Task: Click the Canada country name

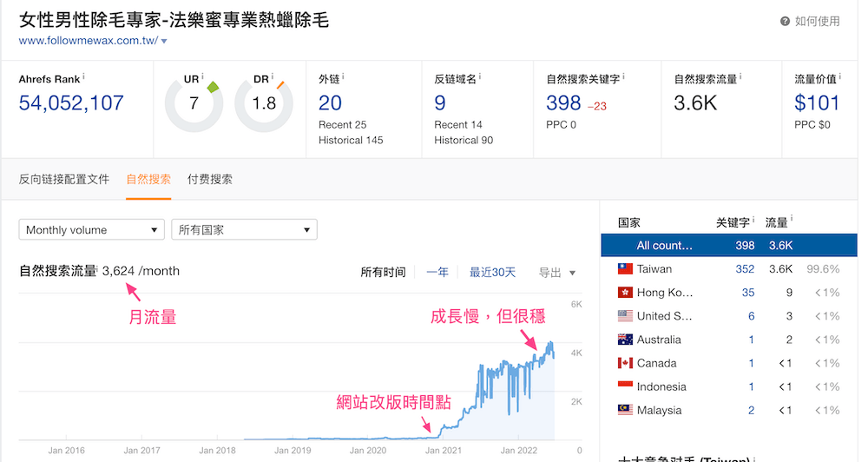Action: [656, 363]
